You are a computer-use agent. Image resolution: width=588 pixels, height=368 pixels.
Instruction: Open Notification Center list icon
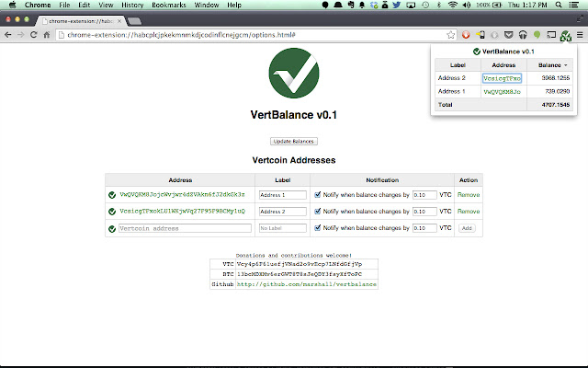click(573, 5)
